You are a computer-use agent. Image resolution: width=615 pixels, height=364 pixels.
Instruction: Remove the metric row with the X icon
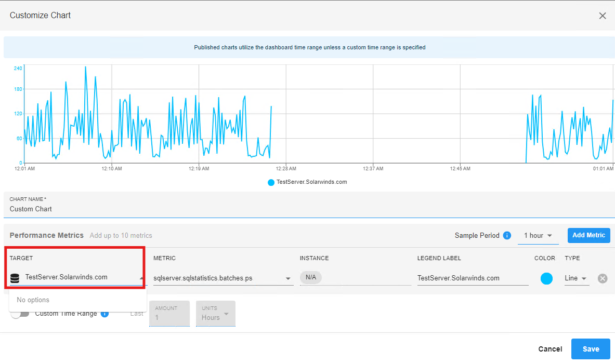click(x=603, y=278)
